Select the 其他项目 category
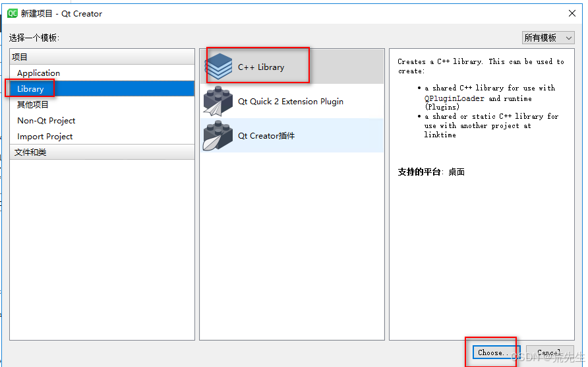588x367 pixels. point(102,104)
